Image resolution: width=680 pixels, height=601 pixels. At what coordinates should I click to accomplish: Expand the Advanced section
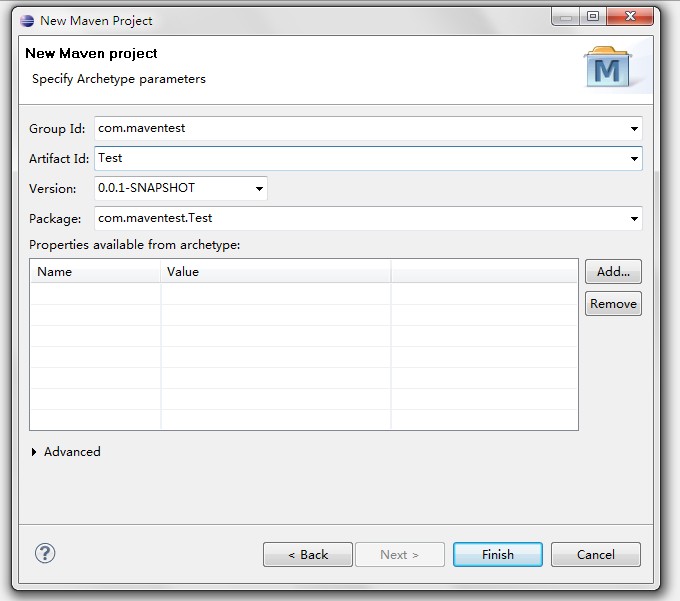pyautogui.click(x=34, y=452)
